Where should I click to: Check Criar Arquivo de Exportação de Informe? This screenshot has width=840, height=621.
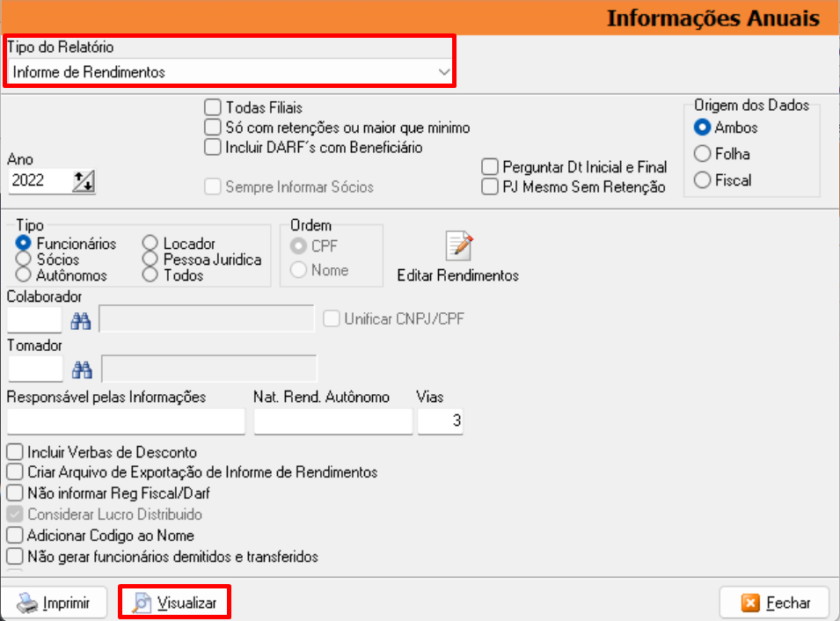pyautogui.click(x=15, y=472)
